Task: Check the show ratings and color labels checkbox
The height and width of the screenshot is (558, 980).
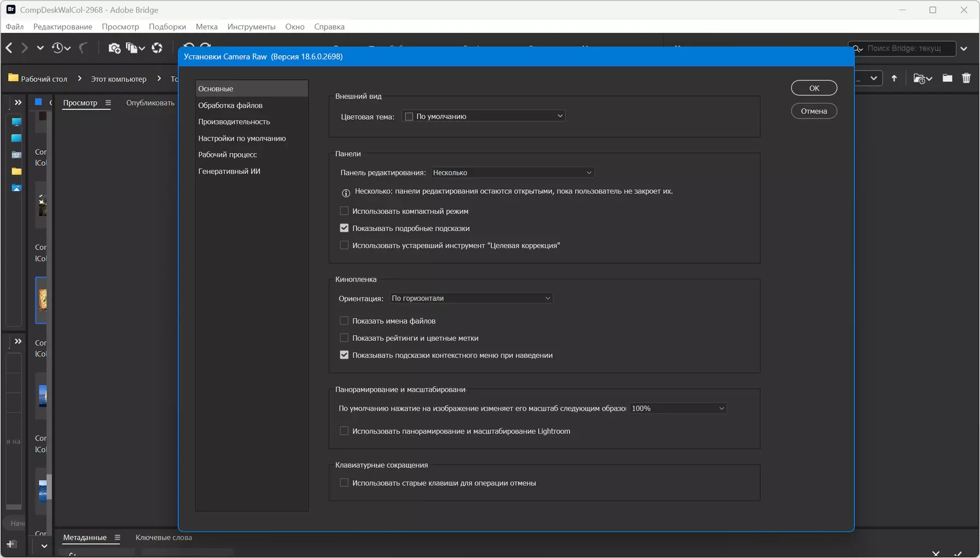Action: coord(344,338)
